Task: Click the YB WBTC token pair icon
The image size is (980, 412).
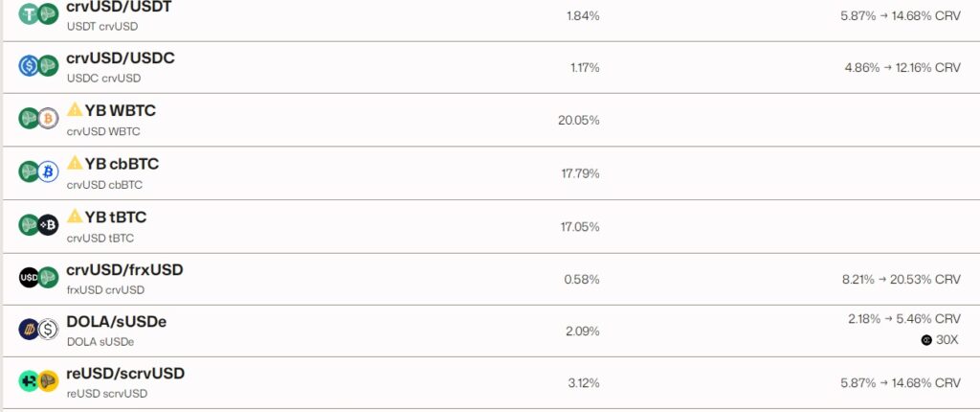Action: pyautogui.click(x=38, y=119)
